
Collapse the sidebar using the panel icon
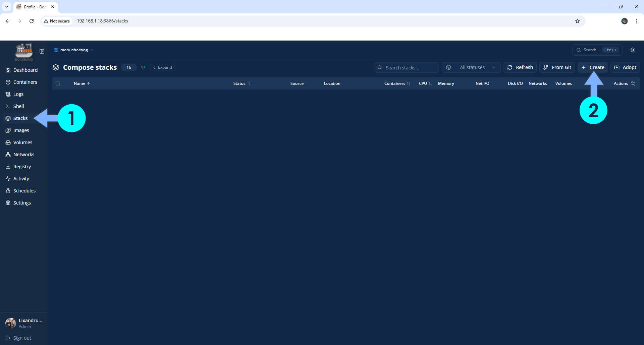pyautogui.click(x=42, y=51)
